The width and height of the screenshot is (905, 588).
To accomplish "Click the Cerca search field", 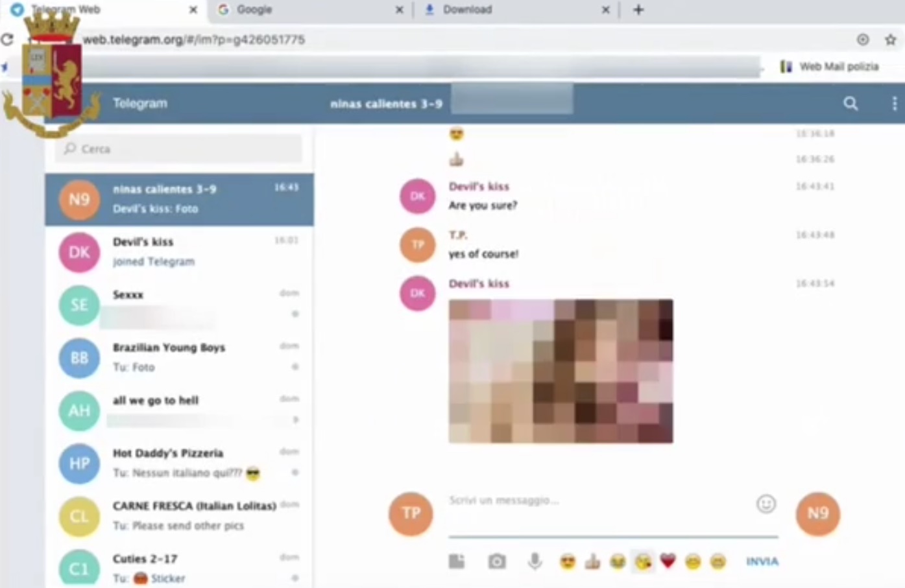I will tap(182, 149).
